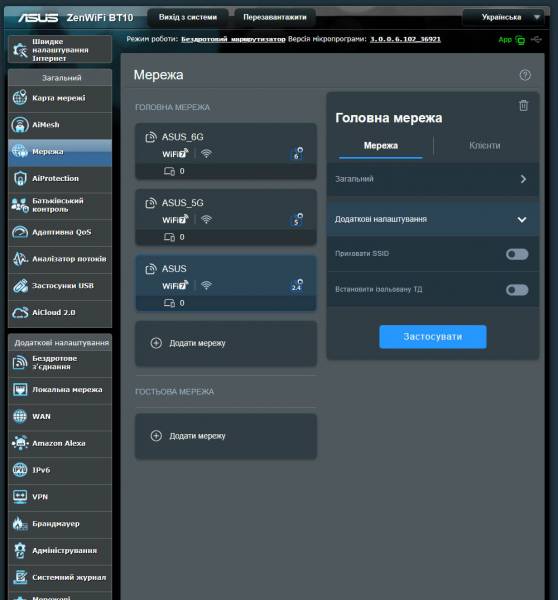The width and height of the screenshot is (558, 600).
Task: Click the USB status icon in header
Action: tap(536, 39)
